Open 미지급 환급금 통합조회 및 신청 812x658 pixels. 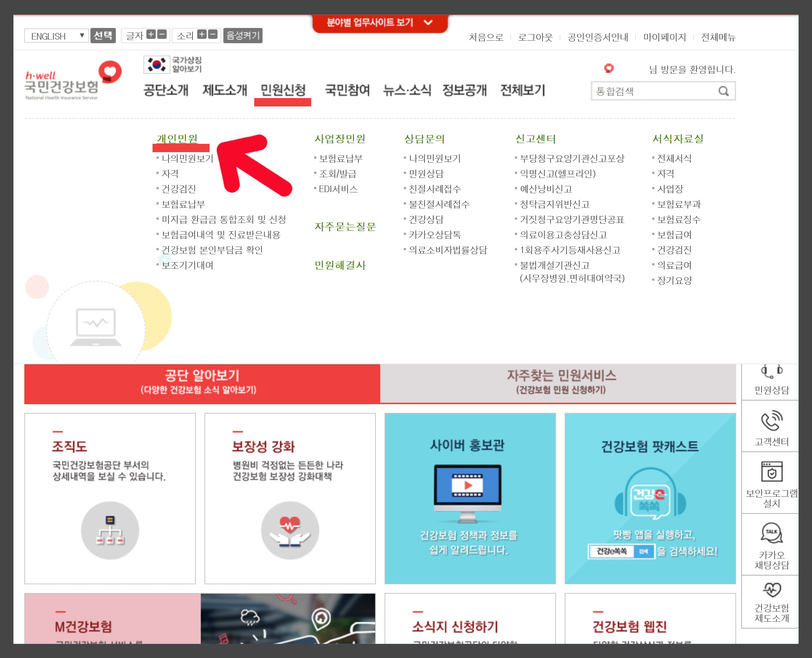tap(224, 219)
